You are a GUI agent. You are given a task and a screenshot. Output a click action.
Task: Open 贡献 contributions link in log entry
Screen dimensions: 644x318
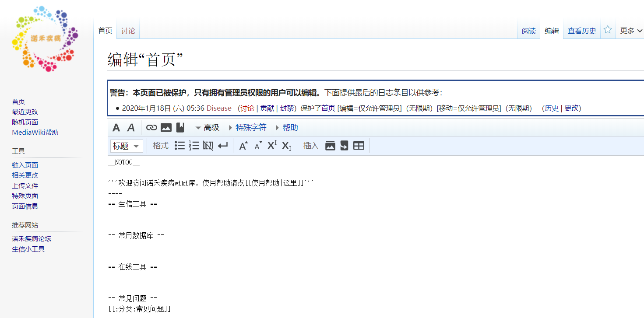click(267, 108)
